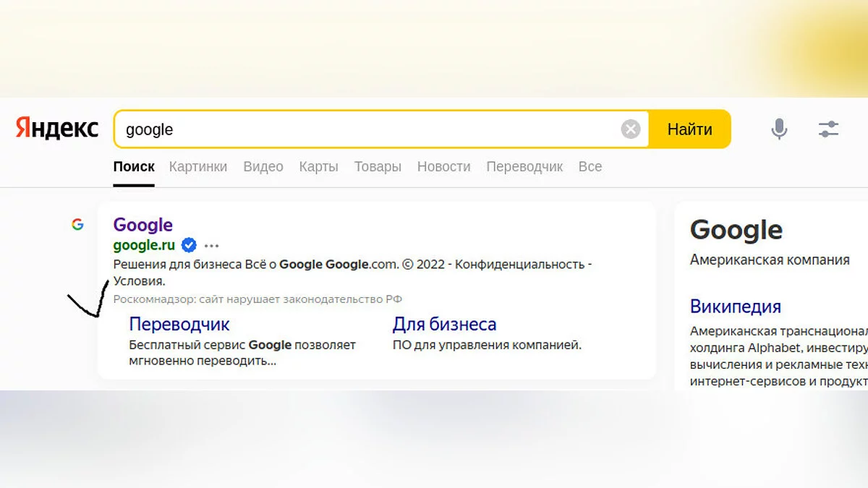Image resolution: width=868 pixels, height=488 pixels.
Task: Switch to the Картинки tab
Action: point(198,166)
